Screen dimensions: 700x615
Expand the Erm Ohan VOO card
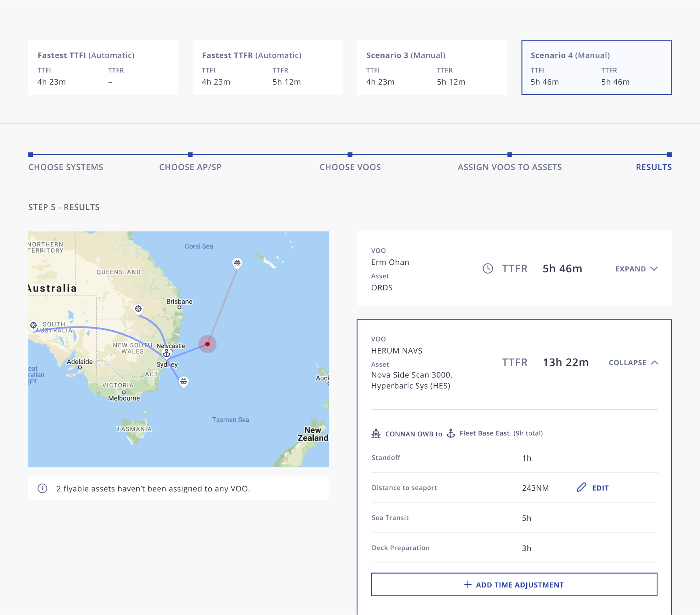[x=636, y=269]
